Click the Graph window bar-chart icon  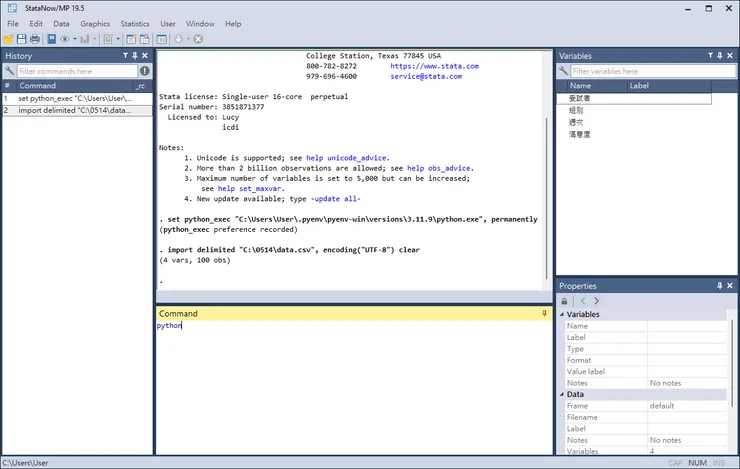pyautogui.click(x=84, y=39)
